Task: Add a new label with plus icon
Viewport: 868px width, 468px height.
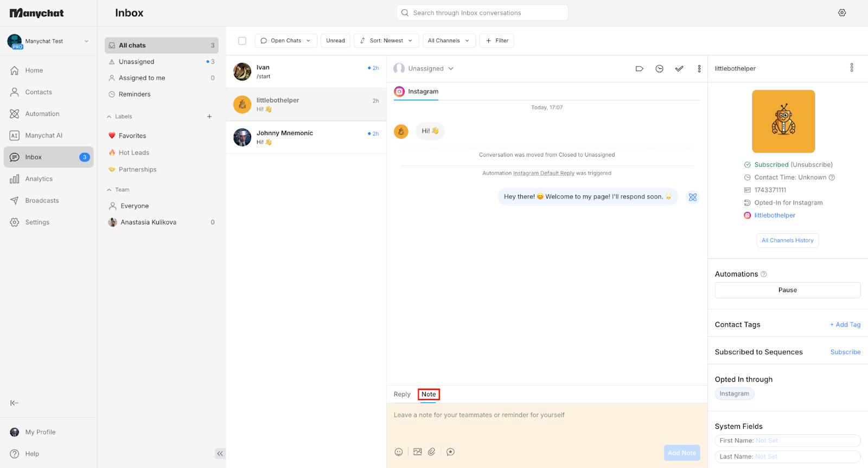Action: (209, 117)
